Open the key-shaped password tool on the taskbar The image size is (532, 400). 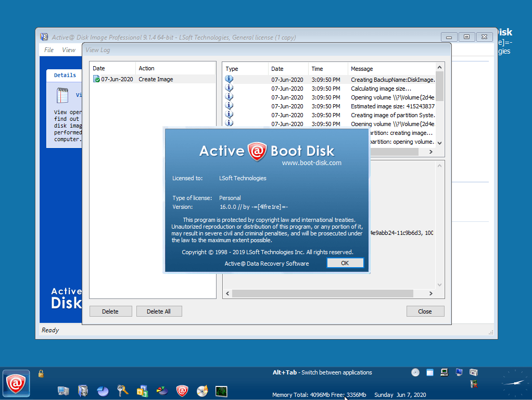122,391
